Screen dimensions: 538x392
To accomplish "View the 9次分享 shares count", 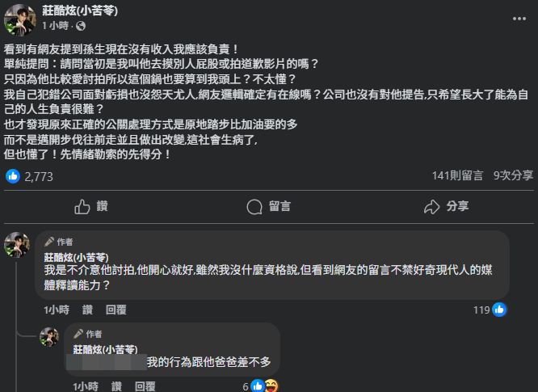I will pyautogui.click(x=513, y=175).
